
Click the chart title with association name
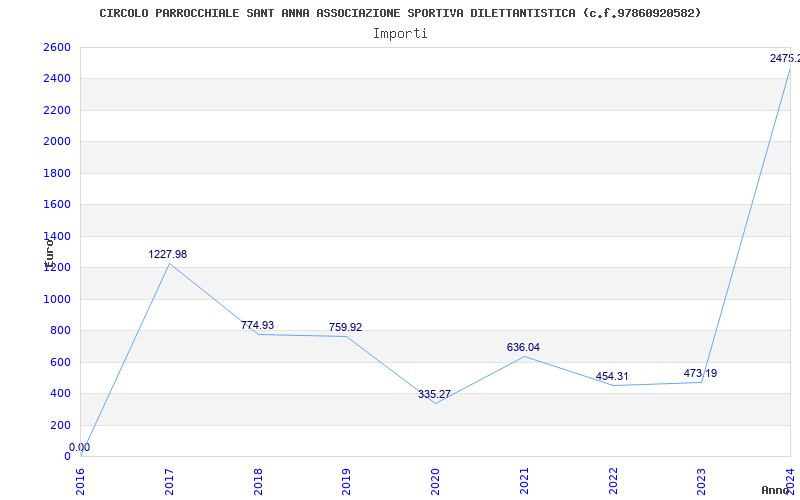(x=400, y=13)
